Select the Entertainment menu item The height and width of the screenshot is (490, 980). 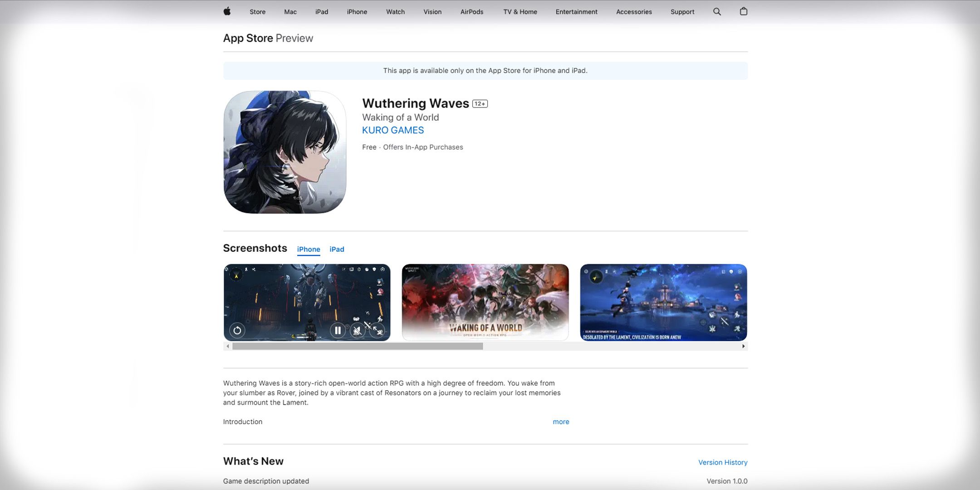pos(576,11)
